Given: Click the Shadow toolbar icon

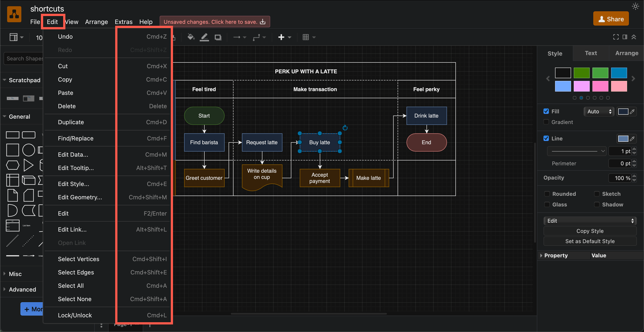Looking at the screenshot, I should tap(218, 37).
